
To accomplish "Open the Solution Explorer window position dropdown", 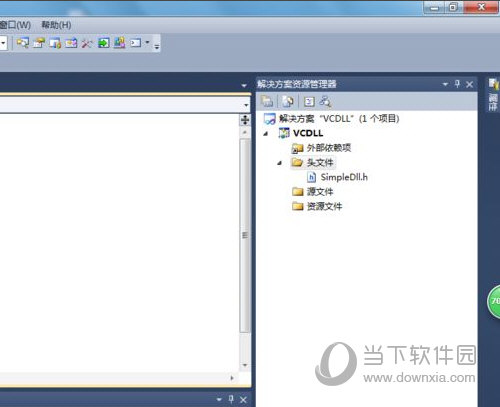I will click(x=445, y=84).
